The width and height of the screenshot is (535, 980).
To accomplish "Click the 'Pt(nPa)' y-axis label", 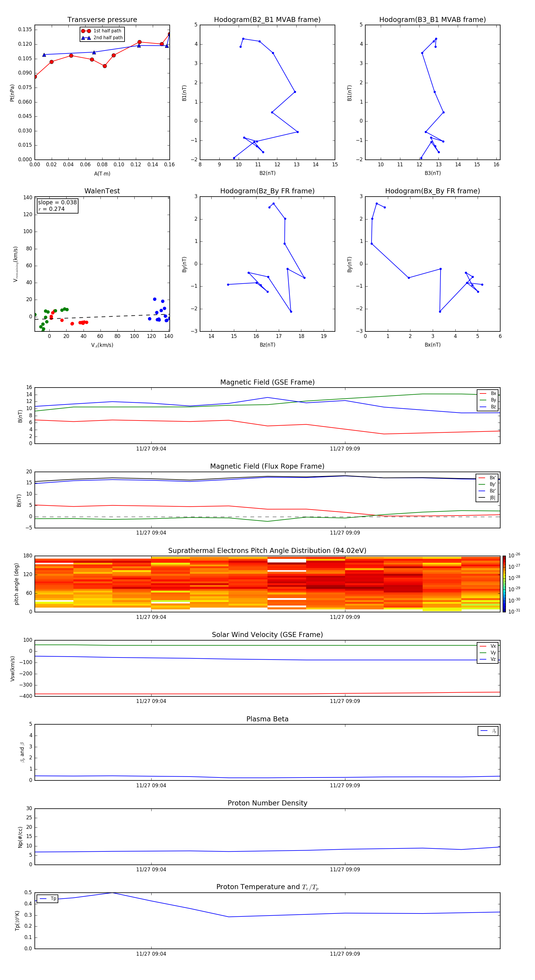I will click(x=12, y=93).
